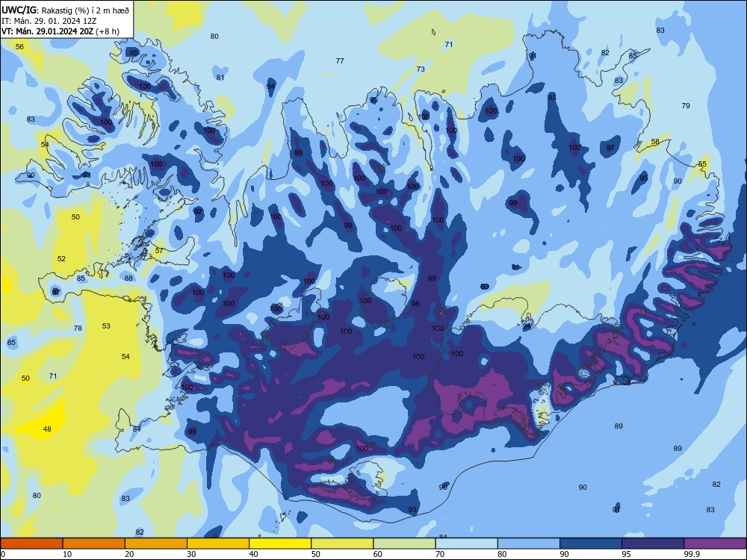Click legend tick label '70'
The width and height of the screenshot is (747, 560).
(440, 554)
